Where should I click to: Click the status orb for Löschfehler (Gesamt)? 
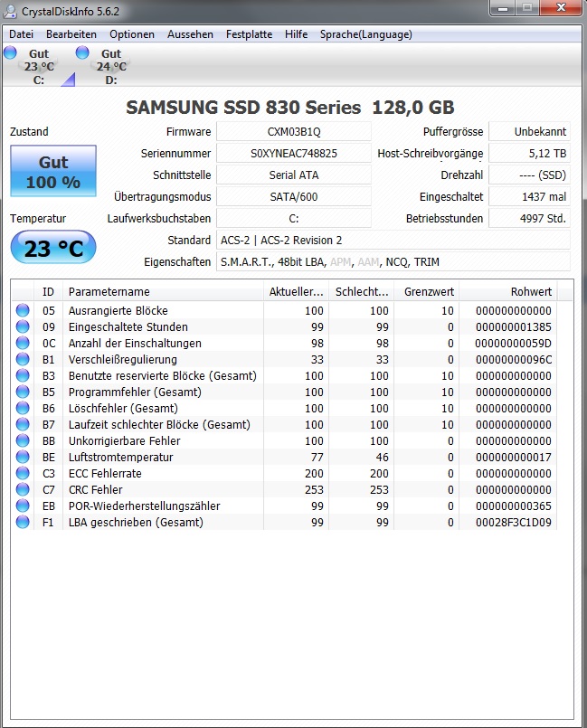point(23,408)
